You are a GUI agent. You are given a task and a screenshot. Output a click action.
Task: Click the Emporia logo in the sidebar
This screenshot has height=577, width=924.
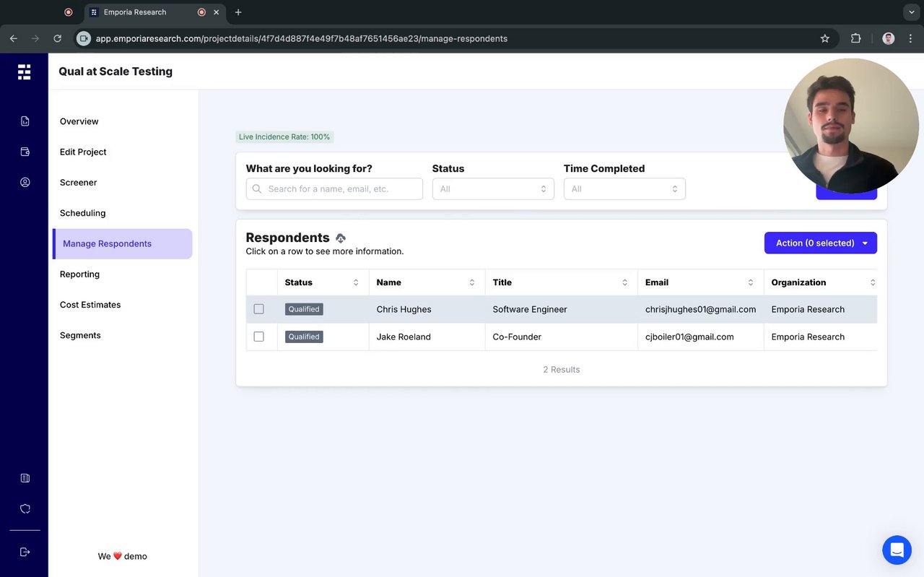(25, 71)
